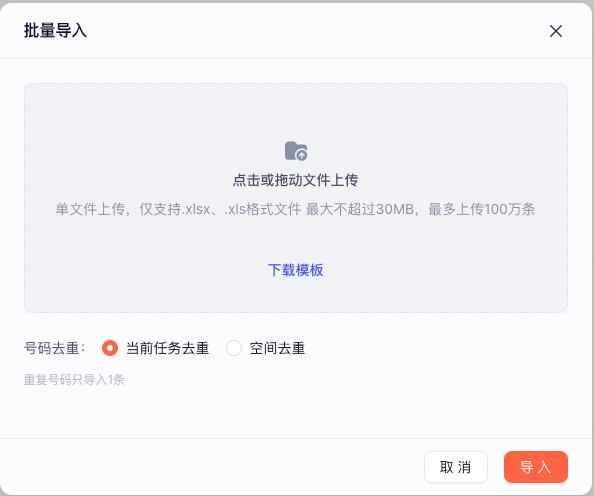The width and height of the screenshot is (594, 496).
Task: Close the 批量导入 dialog with X
Action: (x=556, y=31)
